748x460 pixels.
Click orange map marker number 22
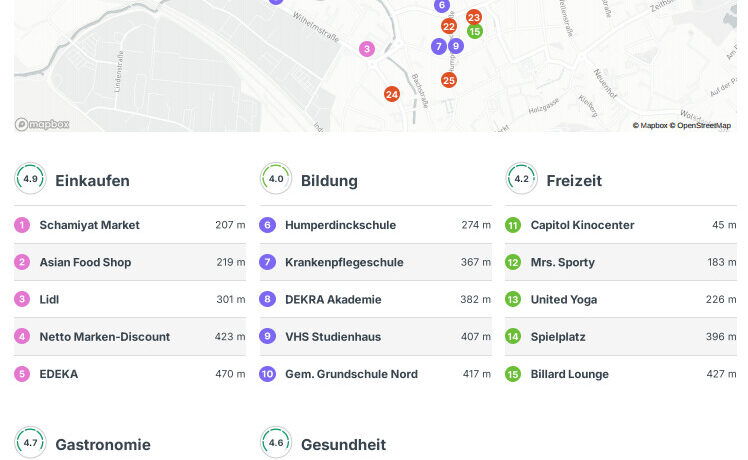pos(449,26)
